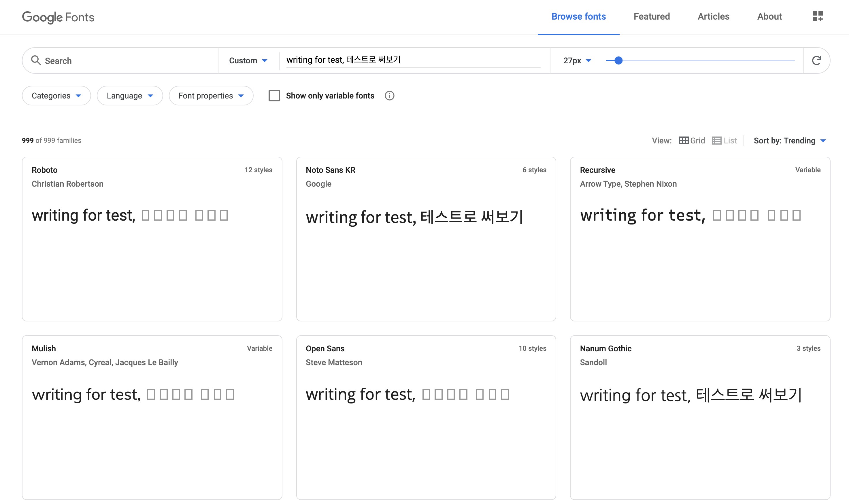Click the 12 styles label on Roboto
Viewport: 849px width, 504px height.
click(x=258, y=170)
